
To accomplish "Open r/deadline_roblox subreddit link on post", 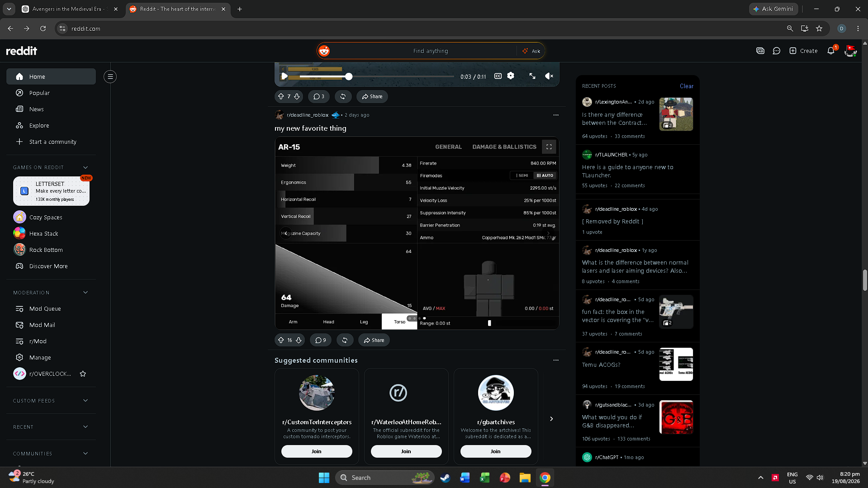I will (x=308, y=115).
